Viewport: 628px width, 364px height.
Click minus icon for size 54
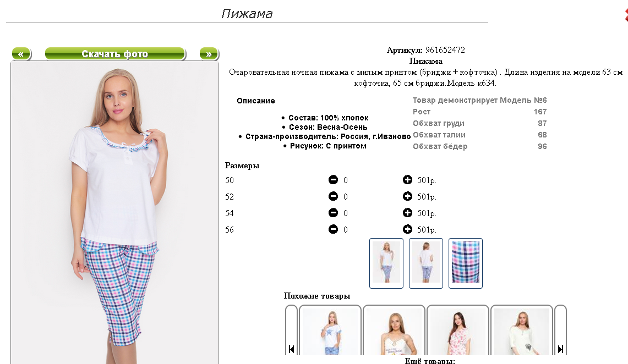coord(333,212)
